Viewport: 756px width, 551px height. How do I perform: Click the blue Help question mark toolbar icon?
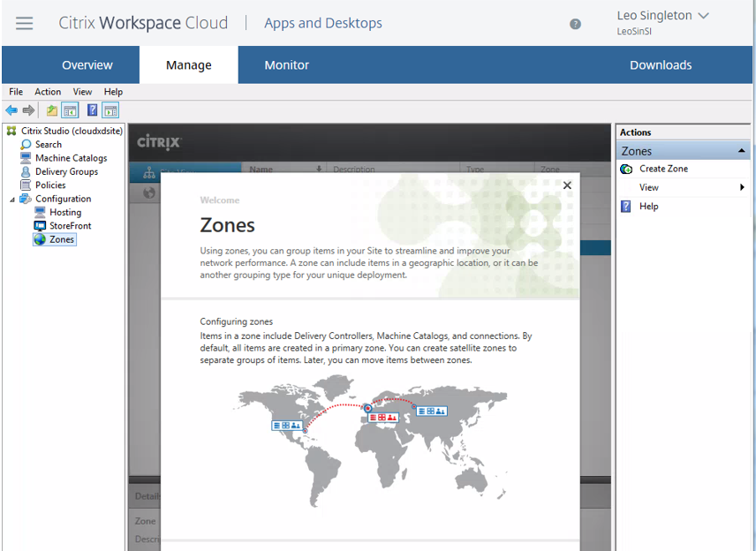pos(92,110)
